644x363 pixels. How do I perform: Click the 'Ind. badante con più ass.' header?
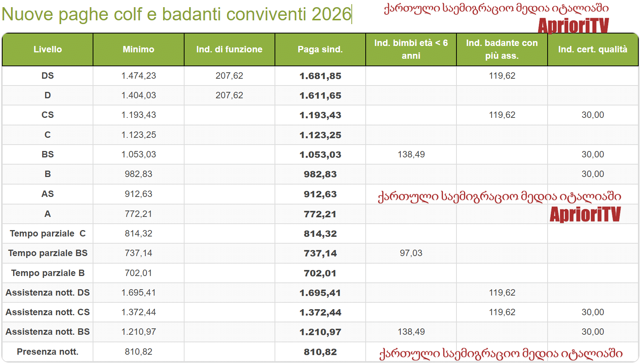pos(502,49)
